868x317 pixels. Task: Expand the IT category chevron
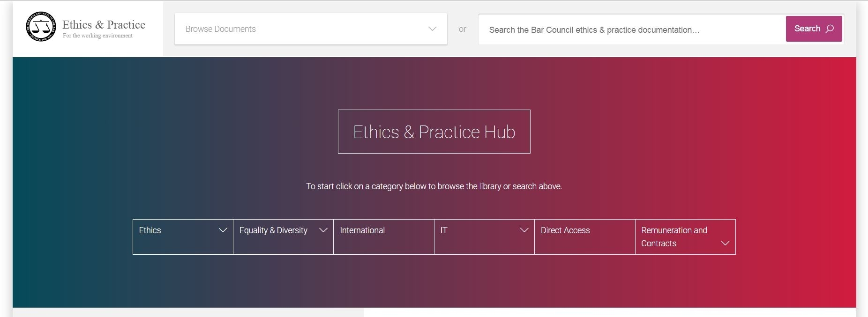[524, 230]
